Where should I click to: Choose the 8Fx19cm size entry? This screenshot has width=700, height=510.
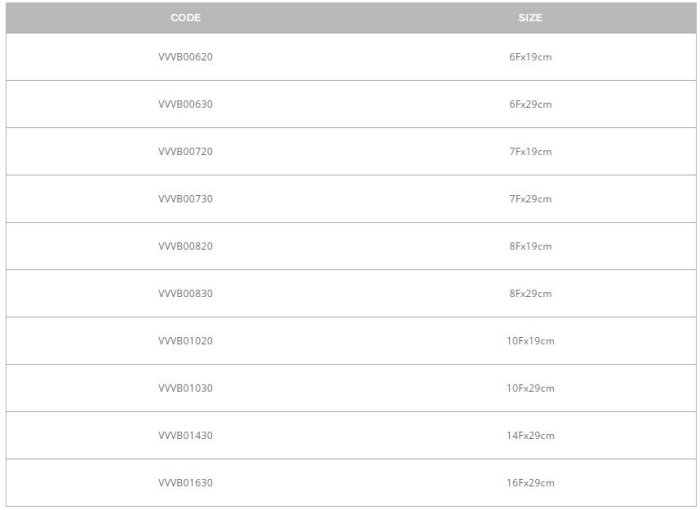point(530,246)
